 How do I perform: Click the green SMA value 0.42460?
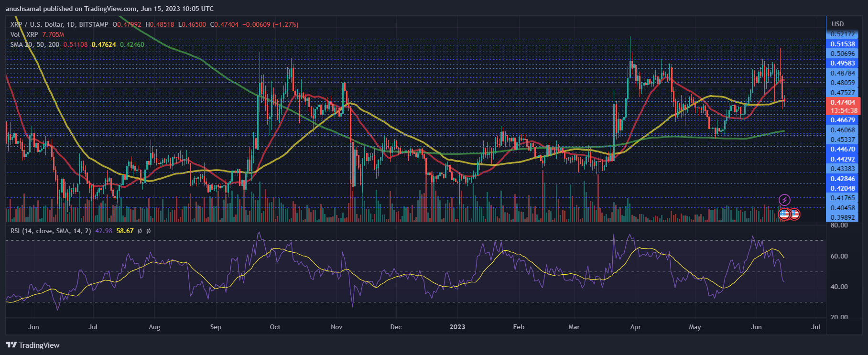[x=132, y=44]
